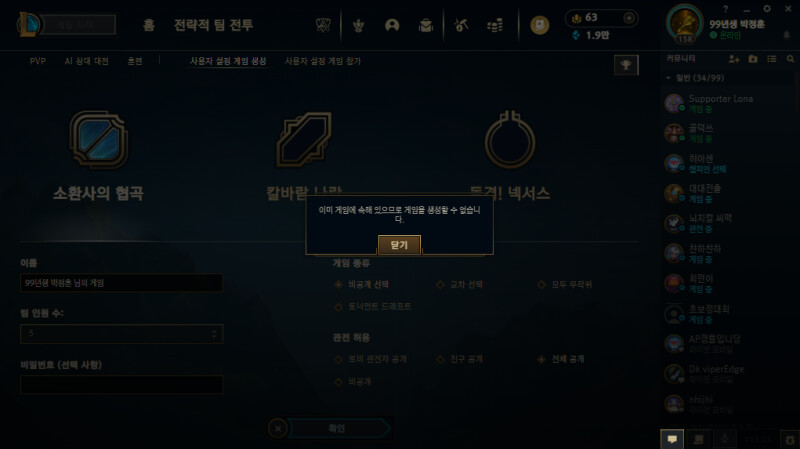Open the collection backpack icon

pyautogui.click(x=426, y=25)
